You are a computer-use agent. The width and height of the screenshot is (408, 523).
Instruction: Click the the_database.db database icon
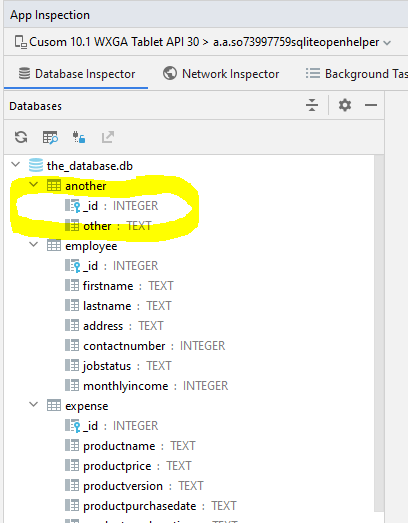tap(36, 165)
